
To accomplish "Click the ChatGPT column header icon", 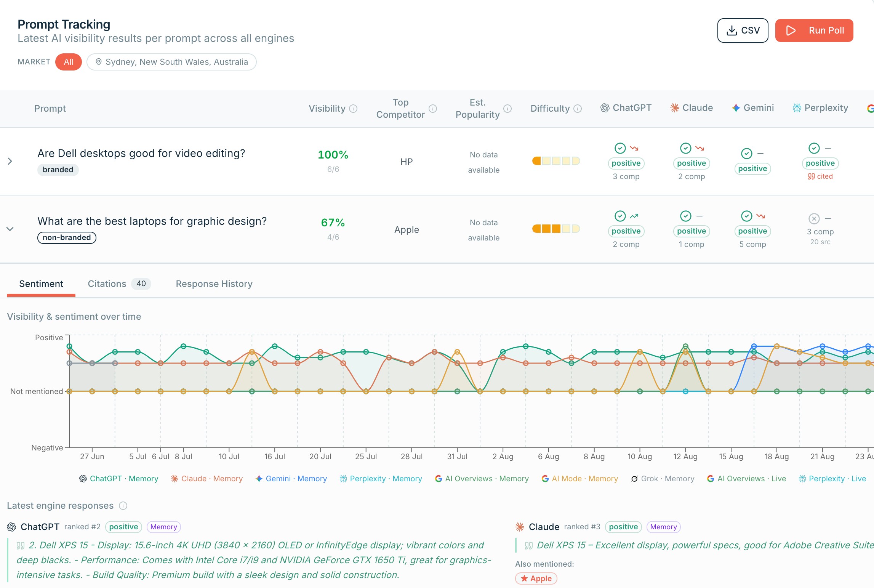I will (605, 108).
